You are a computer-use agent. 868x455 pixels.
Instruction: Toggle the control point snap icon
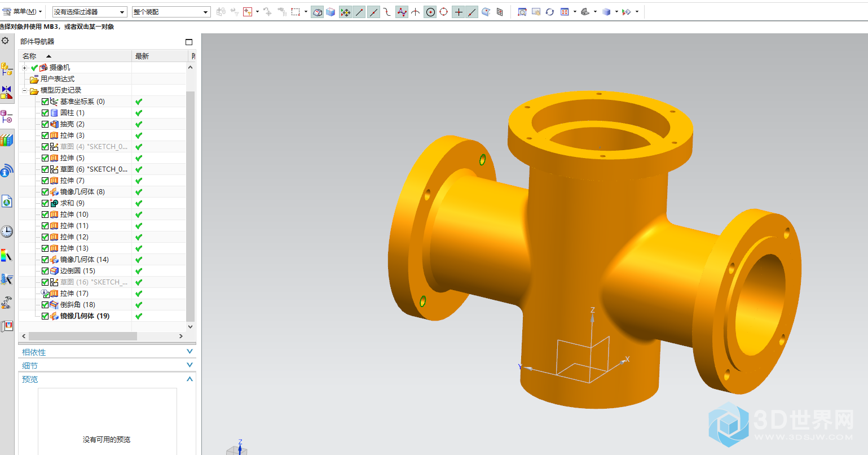pos(387,11)
